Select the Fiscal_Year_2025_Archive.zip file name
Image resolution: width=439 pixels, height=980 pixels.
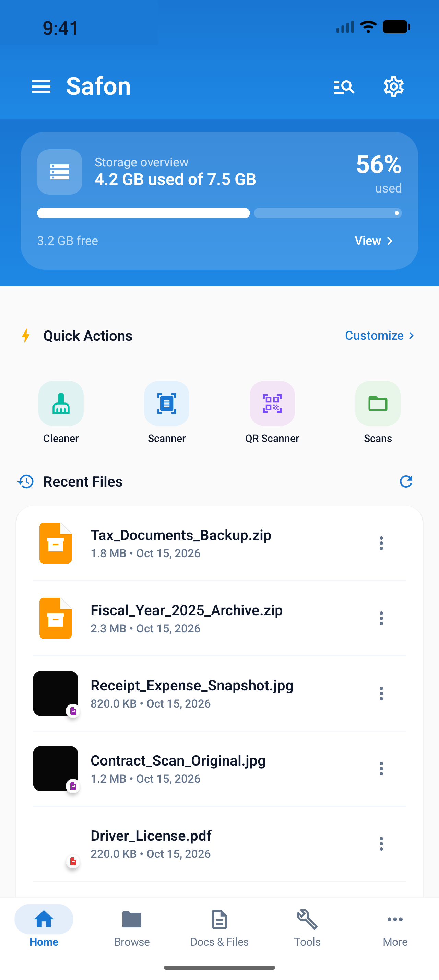click(187, 610)
